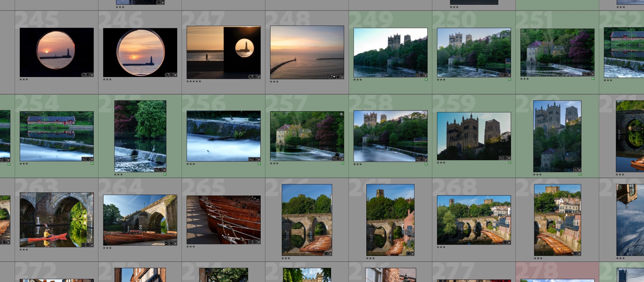Click the develop adjustments badge on photo 269
The width and height of the screenshot is (644, 282).
pos(579,254)
